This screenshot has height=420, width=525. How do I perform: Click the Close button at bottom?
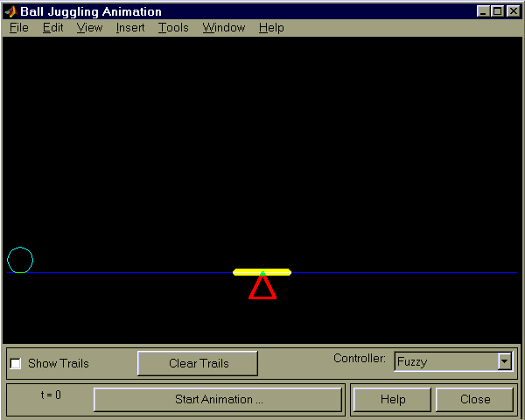coord(475,400)
